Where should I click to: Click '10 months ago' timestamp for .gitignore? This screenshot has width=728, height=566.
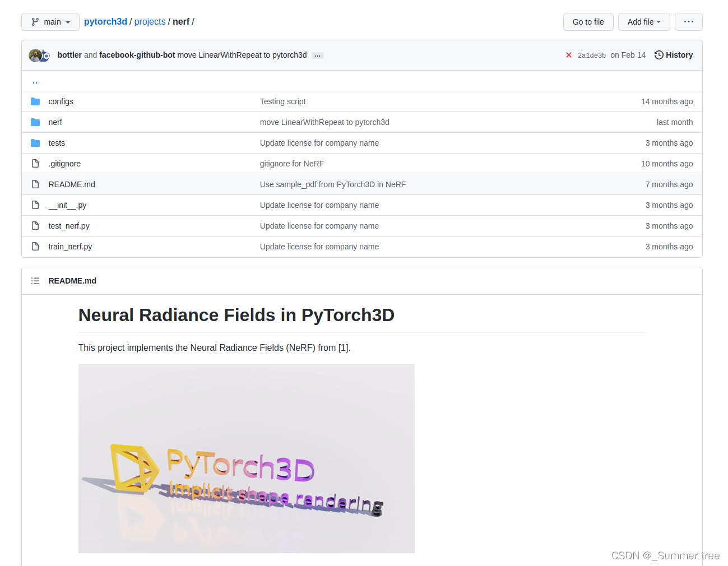point(667,164)
